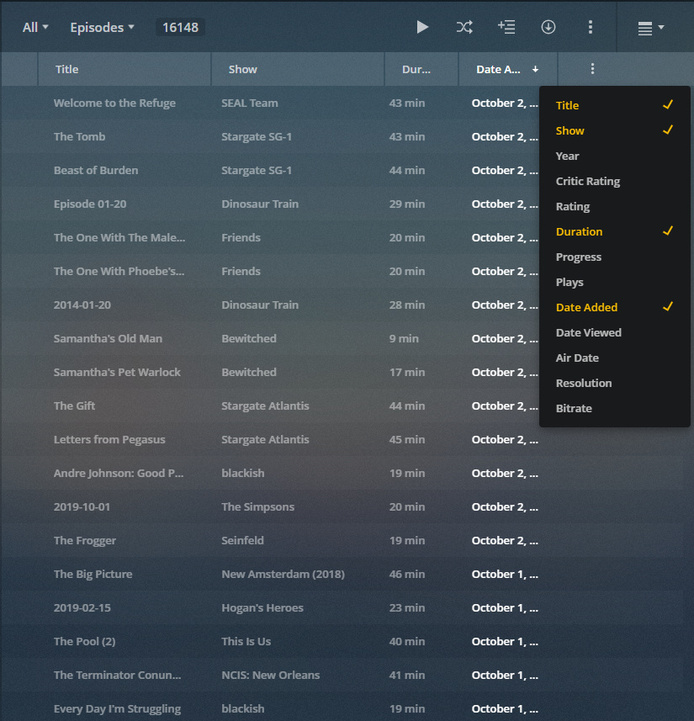Uncheck the Show column option
This screenshot has width=694, height=721.
click(614, 131)
